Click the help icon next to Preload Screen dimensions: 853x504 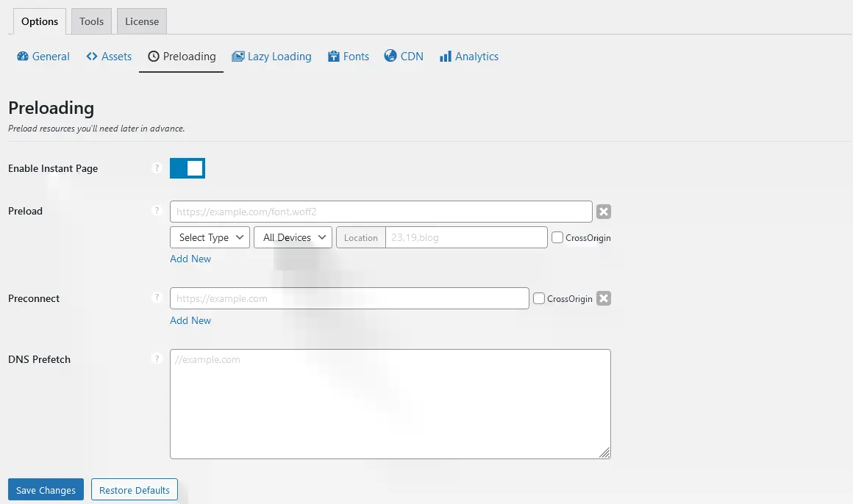coord(156,211)
